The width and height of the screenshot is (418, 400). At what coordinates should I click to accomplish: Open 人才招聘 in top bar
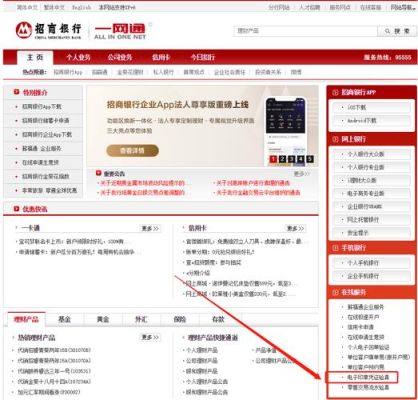(x=309, y=7)
